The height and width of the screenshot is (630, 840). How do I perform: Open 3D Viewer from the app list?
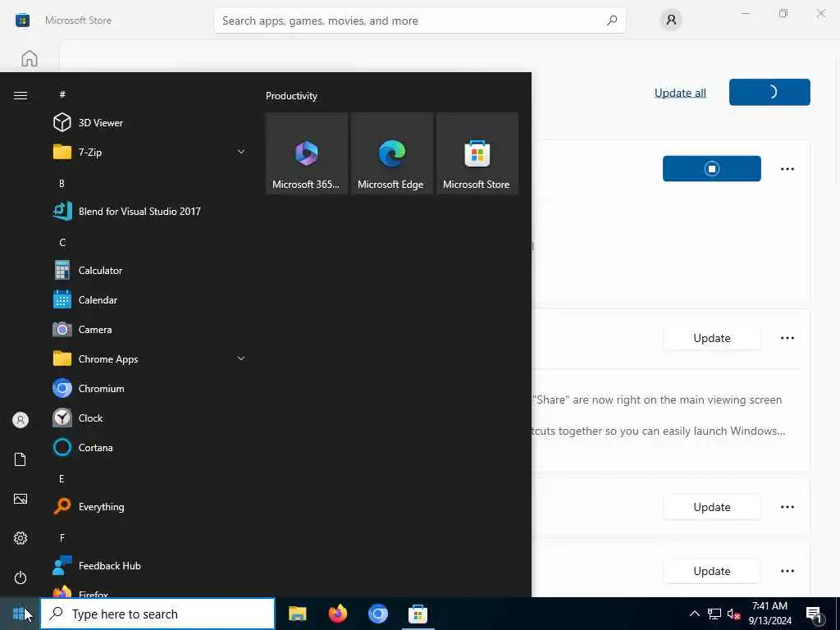150,123
